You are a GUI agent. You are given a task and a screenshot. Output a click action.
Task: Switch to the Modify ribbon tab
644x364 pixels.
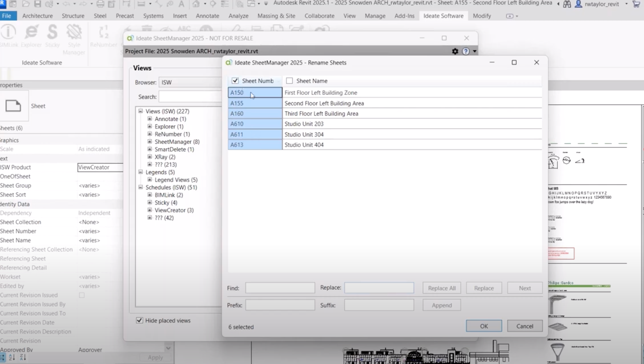[x=482, y=16]
